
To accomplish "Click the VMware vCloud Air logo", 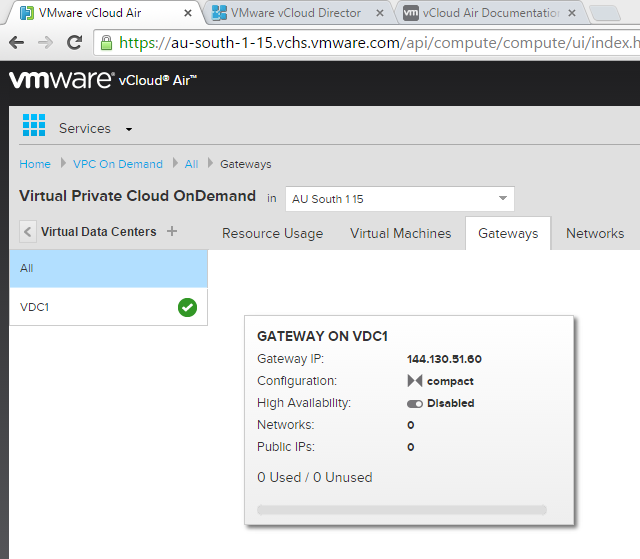I will 103,80.
